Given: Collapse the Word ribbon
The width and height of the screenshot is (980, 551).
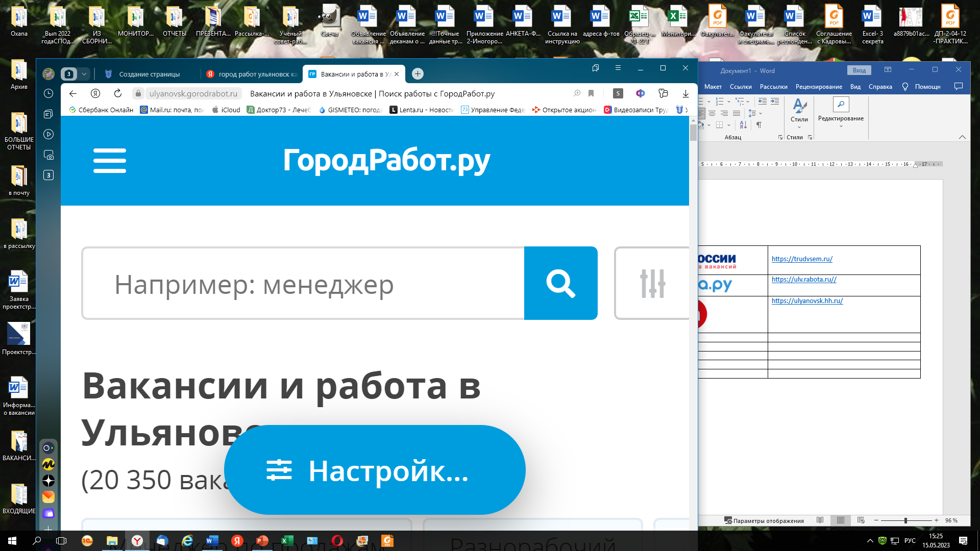Looking at the screenshot, I should click(962, 137).
